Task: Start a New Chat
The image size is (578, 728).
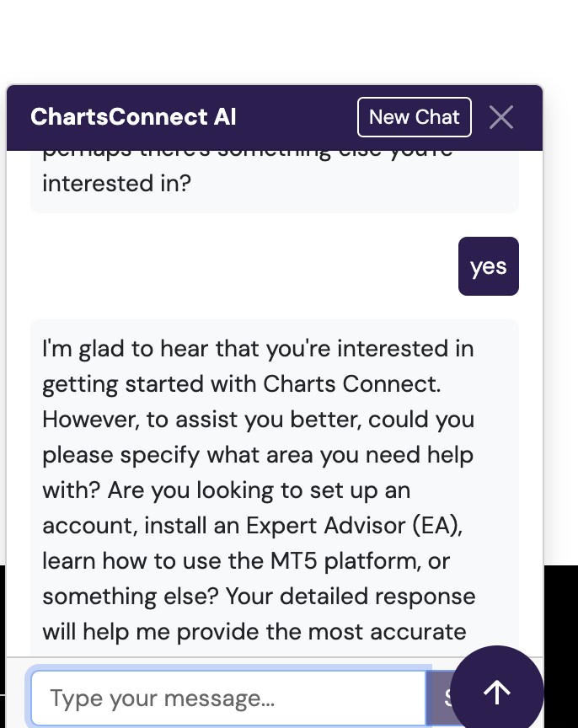Action: point(414,117)
